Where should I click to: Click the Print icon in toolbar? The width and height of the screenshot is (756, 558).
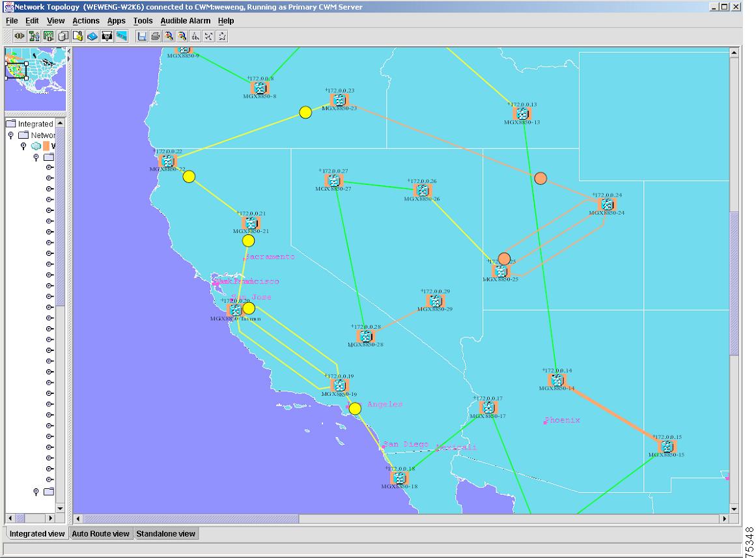155,36
